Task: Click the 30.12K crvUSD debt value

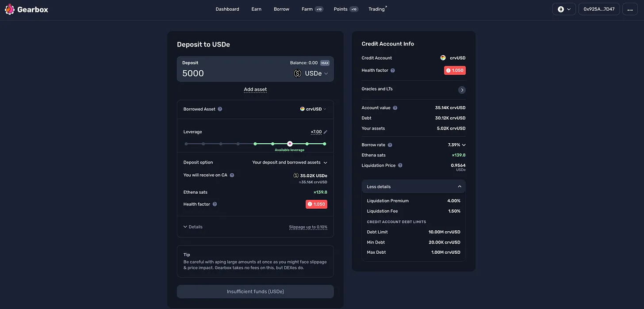Action: click(x=450, y=118)
